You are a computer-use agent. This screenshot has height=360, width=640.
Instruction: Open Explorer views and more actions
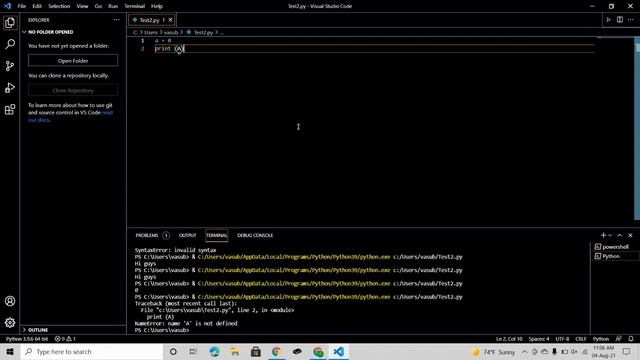pos(116,20)
